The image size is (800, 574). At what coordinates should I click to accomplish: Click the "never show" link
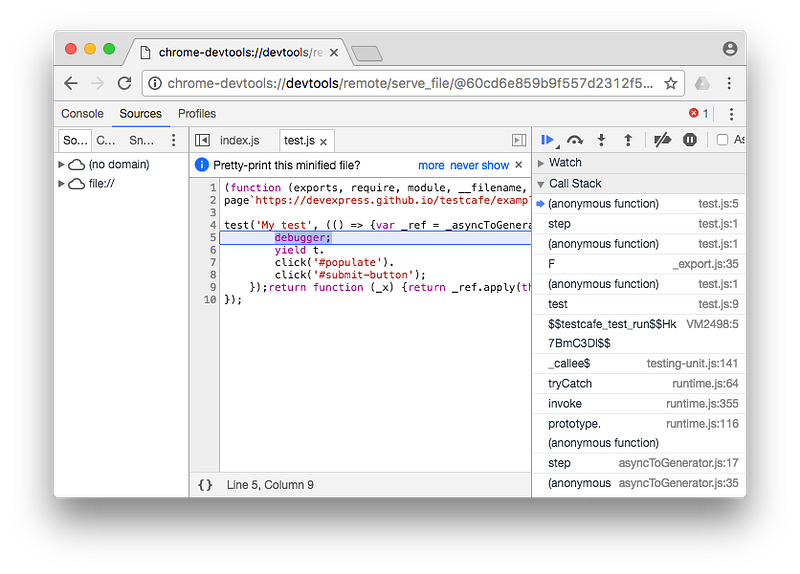click(x=479, y=165)
